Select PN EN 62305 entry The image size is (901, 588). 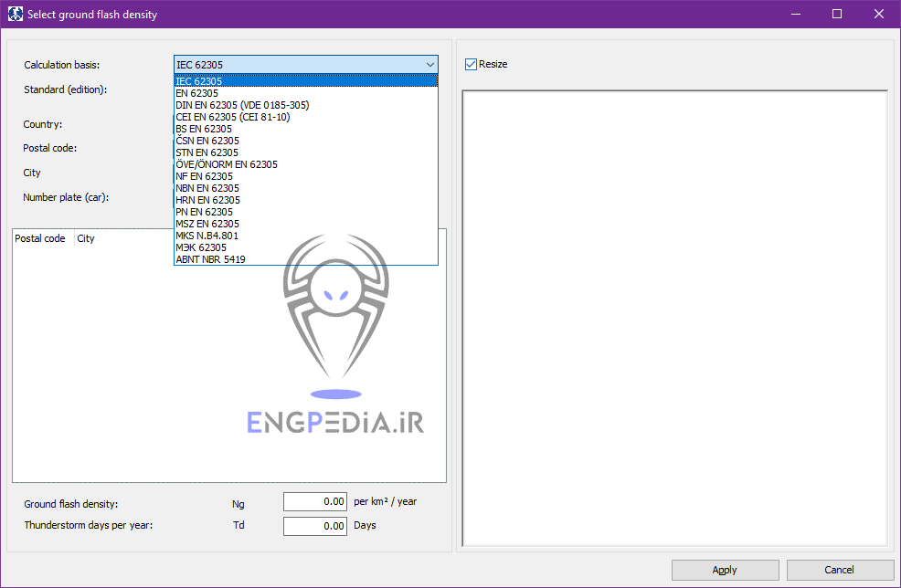pyautogui.click(x=306, y=212)
